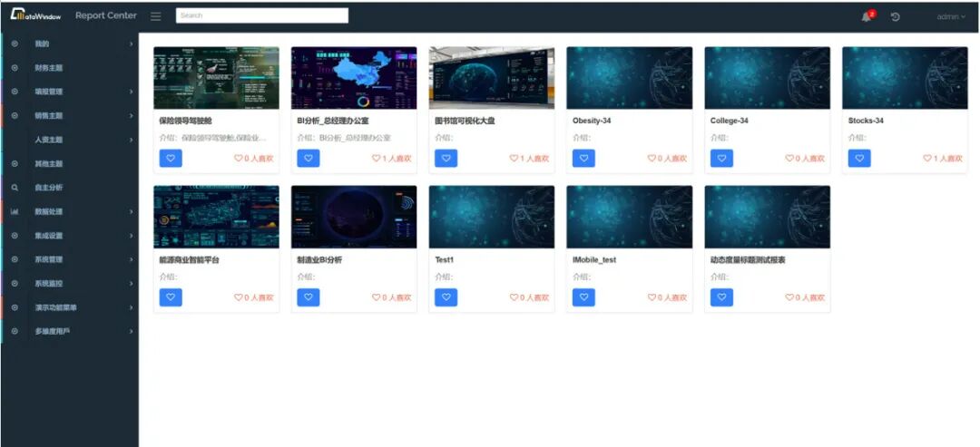Open the Obesity-34 report thumbnail
This screenshot has height=447, width=980.
[630, 78]
